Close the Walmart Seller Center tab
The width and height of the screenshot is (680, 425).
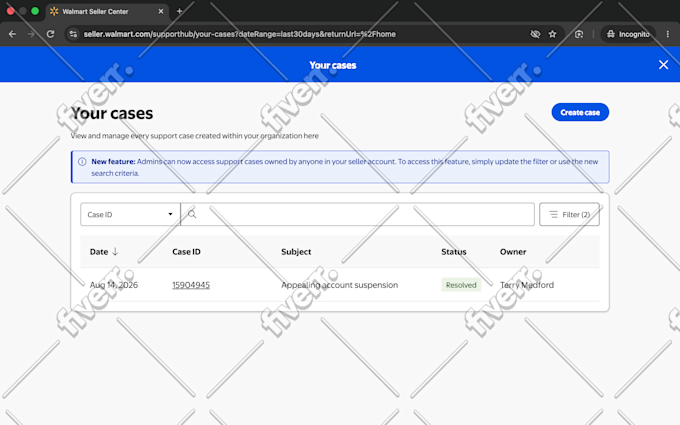[161, 11]
